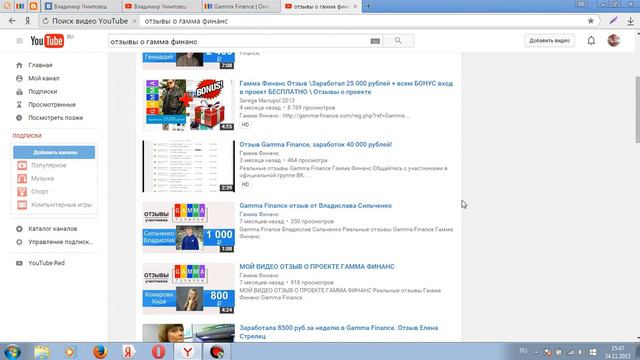Open the volume speaker icon in the tray
This screenshot has width=640, height=360.
pyautogui.click(x=581, y=352)
